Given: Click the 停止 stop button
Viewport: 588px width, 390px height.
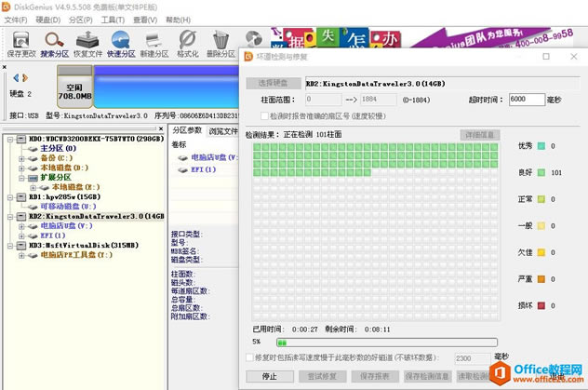Looking at the screenshot, I should 270,376.
